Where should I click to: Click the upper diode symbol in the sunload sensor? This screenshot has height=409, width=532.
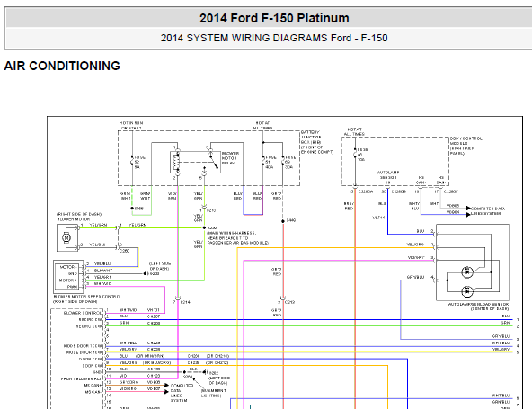pyautogui.click(x=467, y=272)
